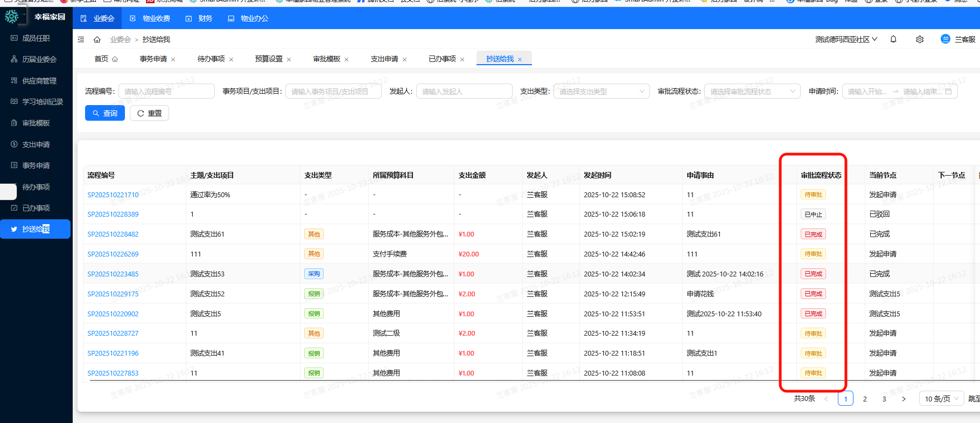
Task: Open record link SP202510228482
Action: [113, 234]
